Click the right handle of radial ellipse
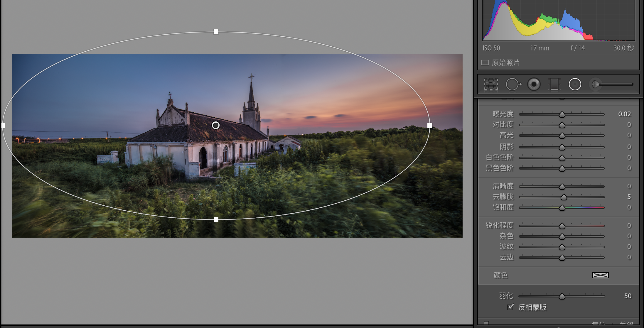 pos(430,126)
